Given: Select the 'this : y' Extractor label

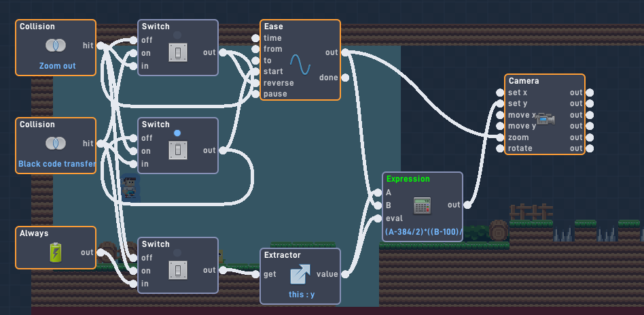Looking at the screenshot, I should [301, 295].
